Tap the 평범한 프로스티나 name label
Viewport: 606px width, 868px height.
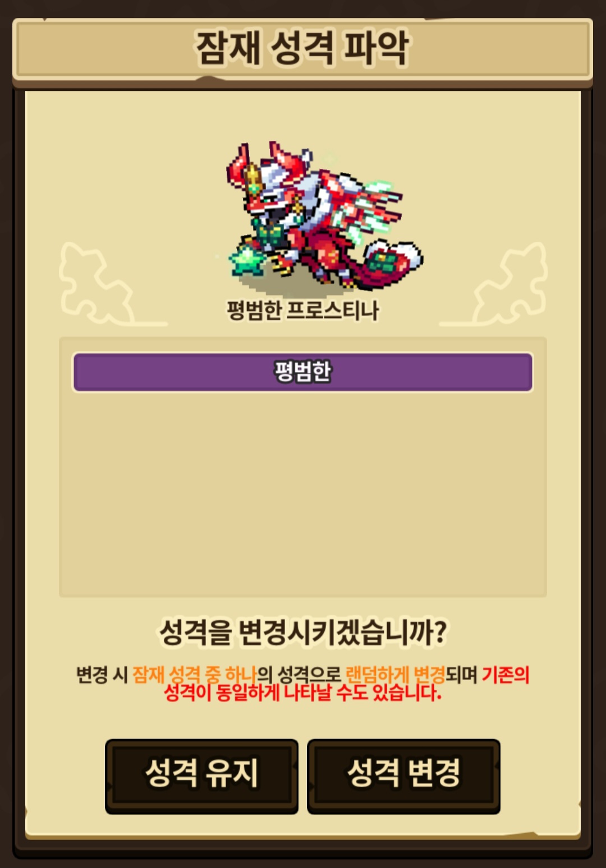coord(303,311)
